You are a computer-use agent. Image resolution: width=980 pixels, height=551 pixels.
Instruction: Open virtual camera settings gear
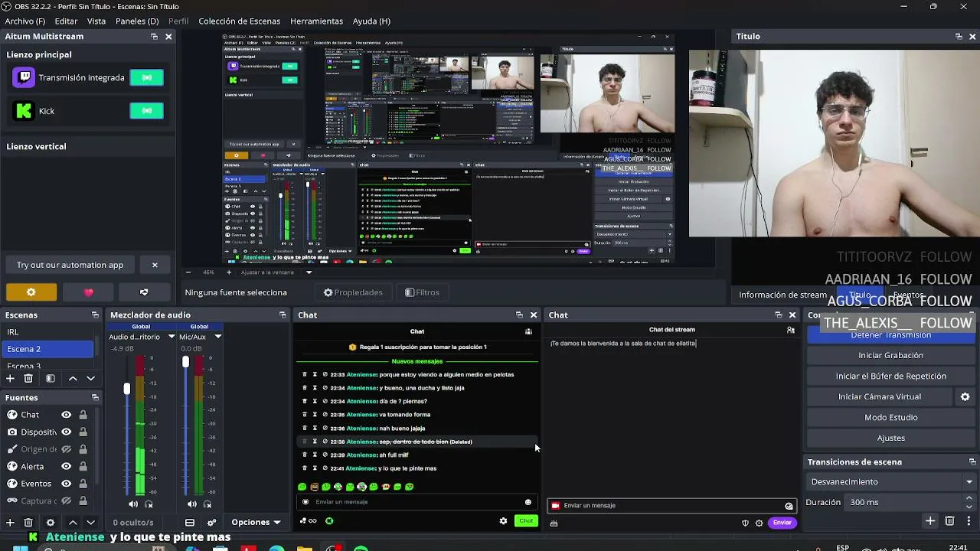(x=965, y=396)
